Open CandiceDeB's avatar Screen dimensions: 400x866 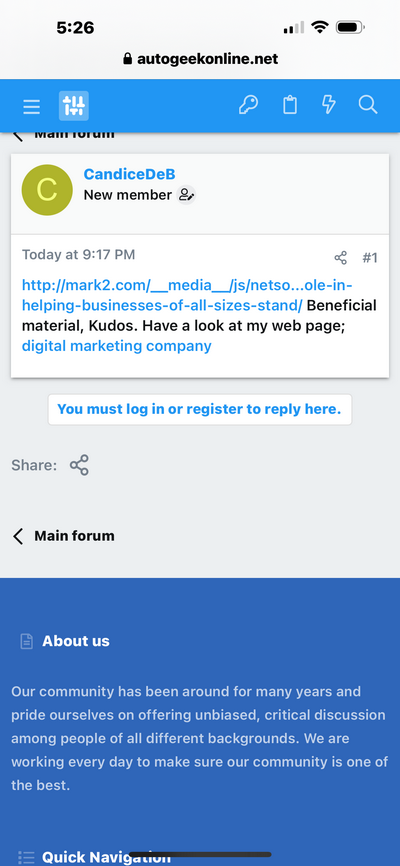[47, 190]
